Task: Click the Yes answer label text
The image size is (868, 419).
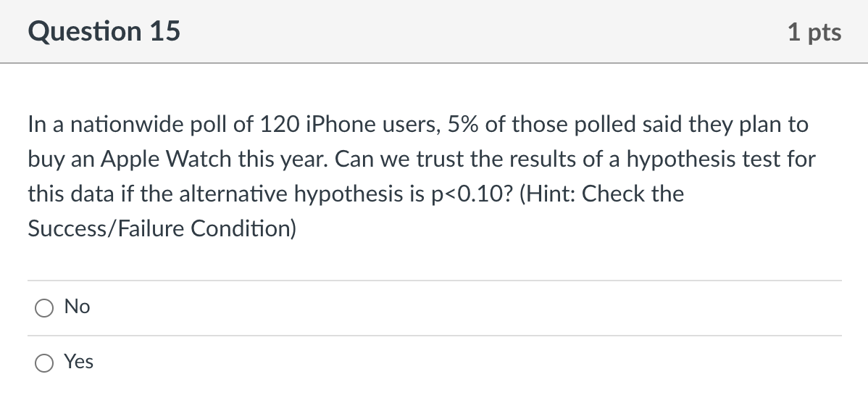Action: (x=80, y=362)
